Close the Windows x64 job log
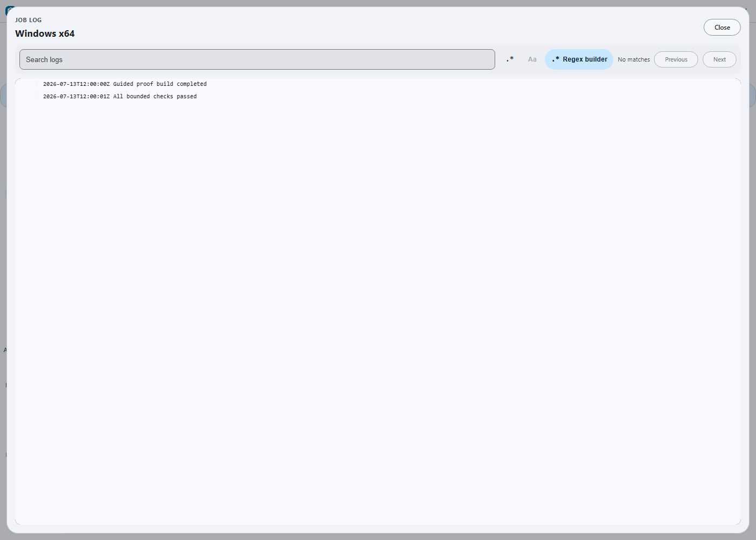The height and width of the screenshot is (540, 756). pos(722,28)
